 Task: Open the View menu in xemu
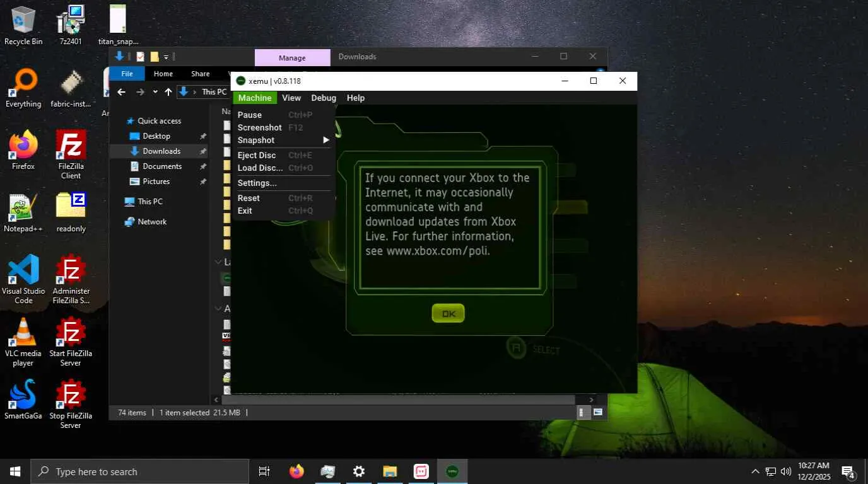point(291,98)
